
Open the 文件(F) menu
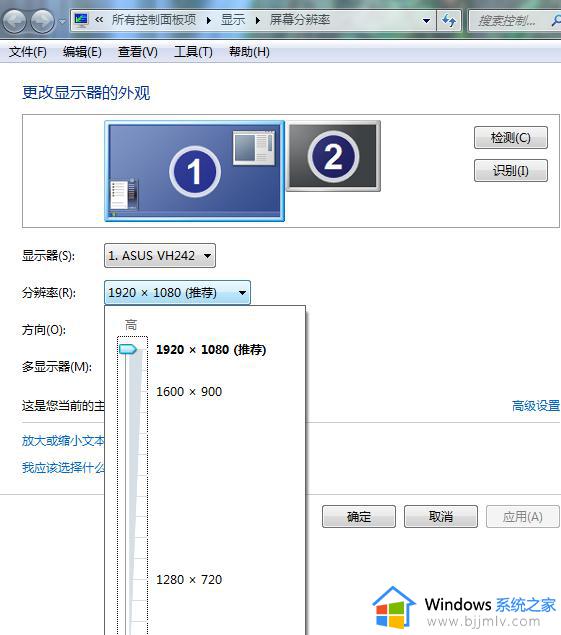click(x=28, y=52)
